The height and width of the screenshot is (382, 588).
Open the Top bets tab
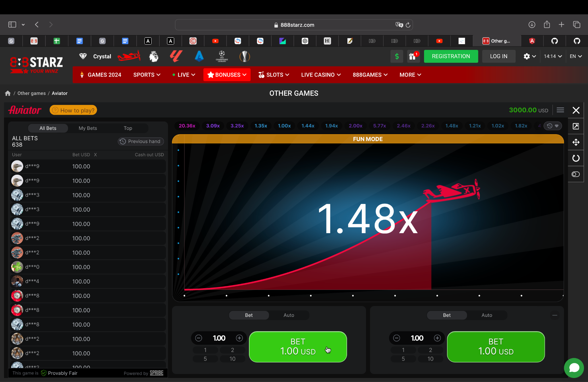coord(128,128)
